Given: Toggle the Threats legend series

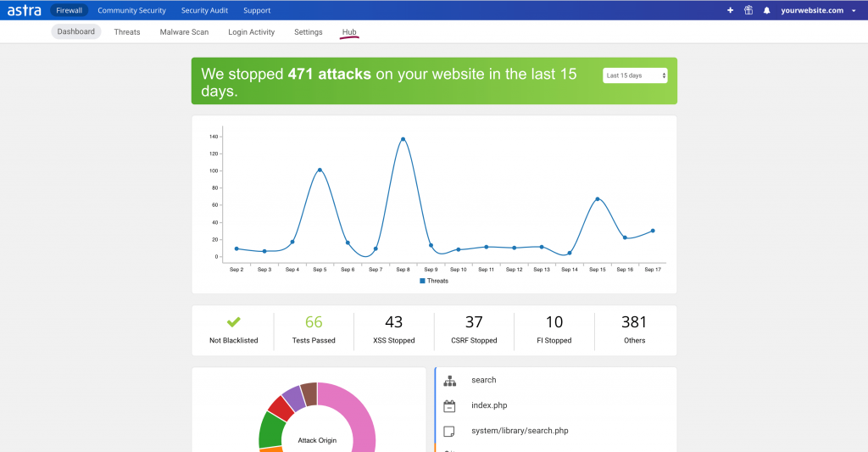Looking at the screenshot, I should (434, 281).
